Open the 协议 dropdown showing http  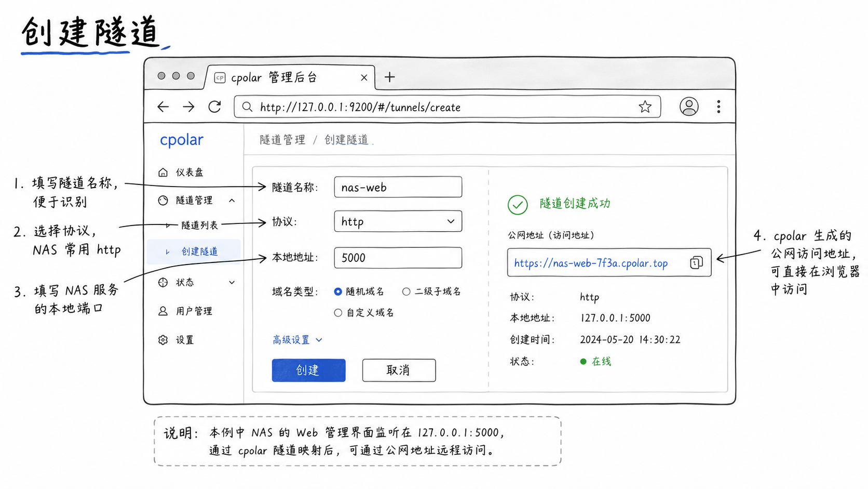tap(398, 221)
